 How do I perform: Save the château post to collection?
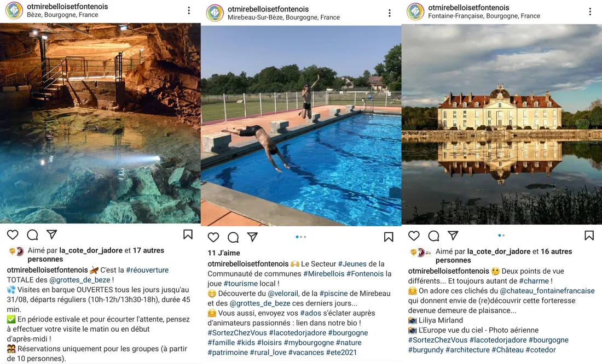tap(589, 235)
